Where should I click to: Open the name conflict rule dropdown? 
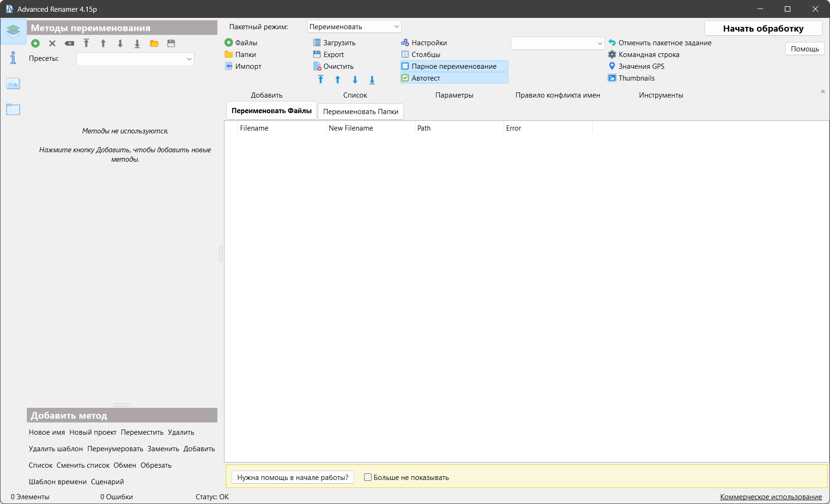pyautogui.click(x=557, y=43)
